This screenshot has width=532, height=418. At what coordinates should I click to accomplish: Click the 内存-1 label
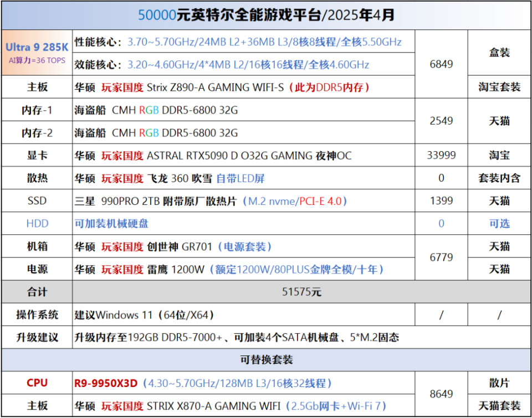(37, 110)
